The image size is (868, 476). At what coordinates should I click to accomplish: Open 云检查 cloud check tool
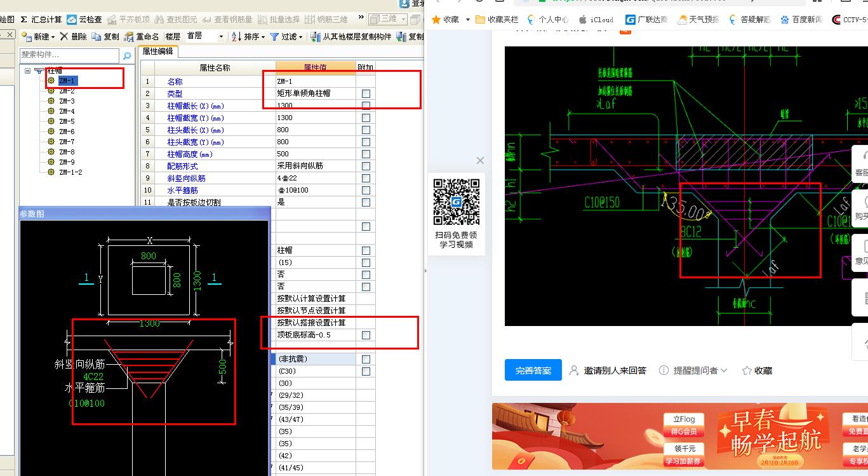pyautogui.click(x=84, y=20)
